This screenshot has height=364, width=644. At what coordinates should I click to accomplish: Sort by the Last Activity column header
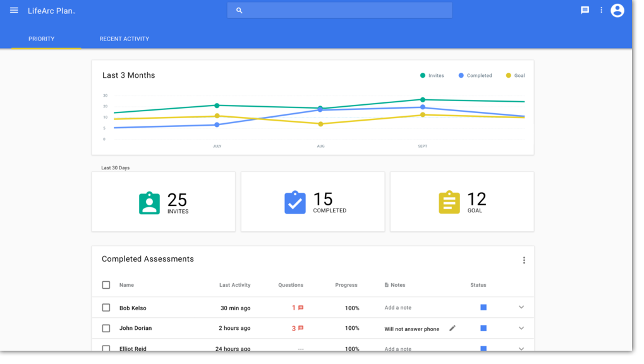coord(234,285)
